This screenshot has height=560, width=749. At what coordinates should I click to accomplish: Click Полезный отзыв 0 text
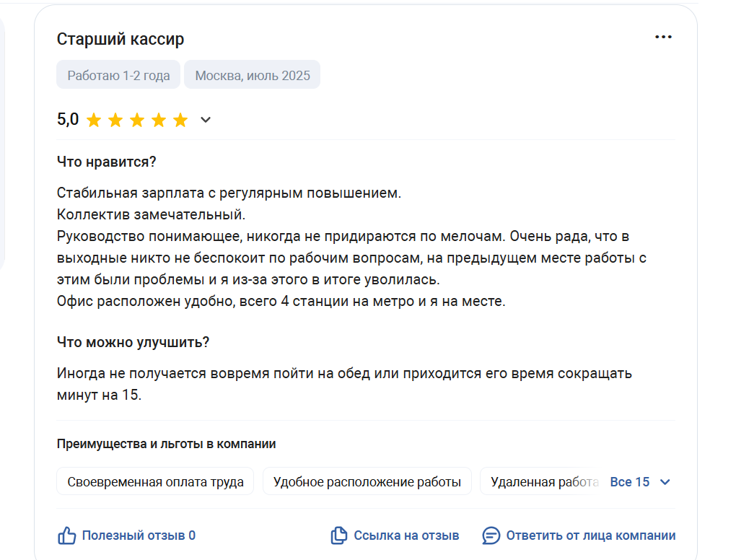139,535
